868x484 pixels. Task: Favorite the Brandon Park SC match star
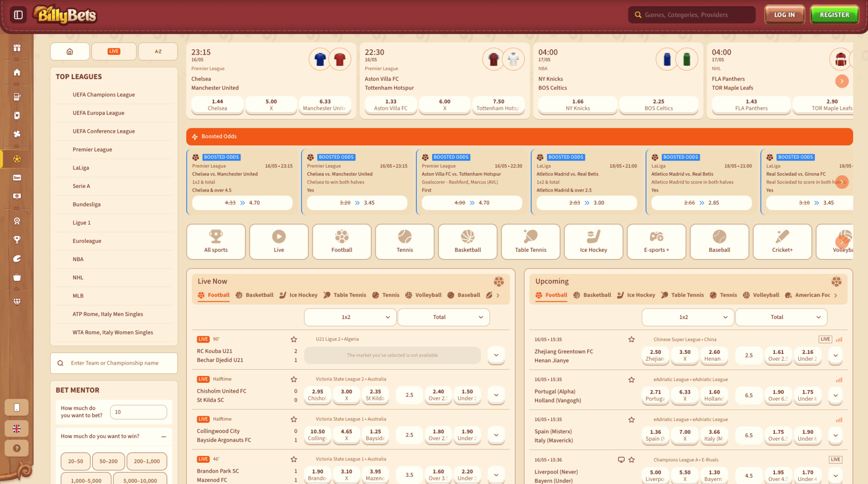[x=294, y=459]
